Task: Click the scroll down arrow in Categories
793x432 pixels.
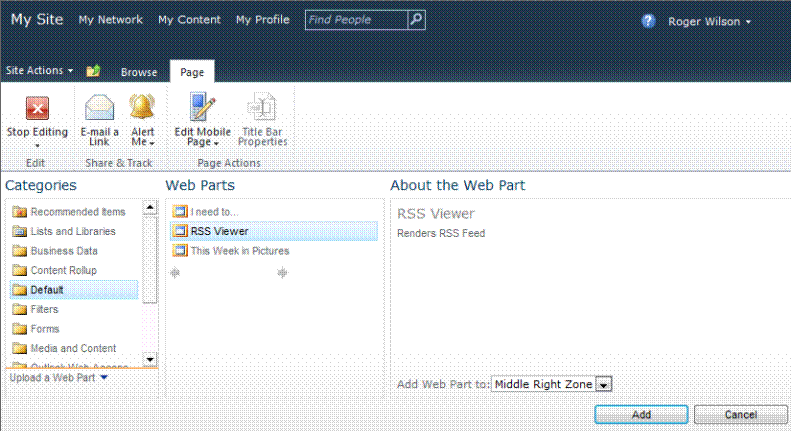Action: 150,360
